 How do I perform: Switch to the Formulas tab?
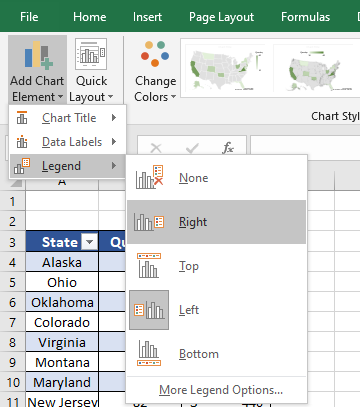305,17
